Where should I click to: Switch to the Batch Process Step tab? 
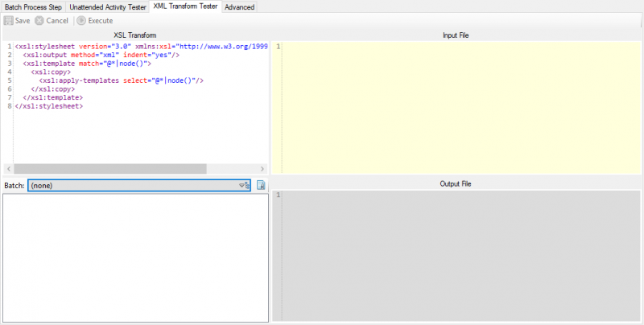pyautogui.click(x=33, y=7)
